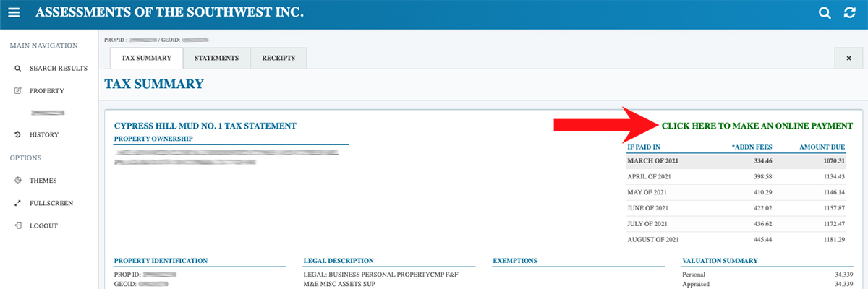Click here to make an online payment

[x=757, y=126]
